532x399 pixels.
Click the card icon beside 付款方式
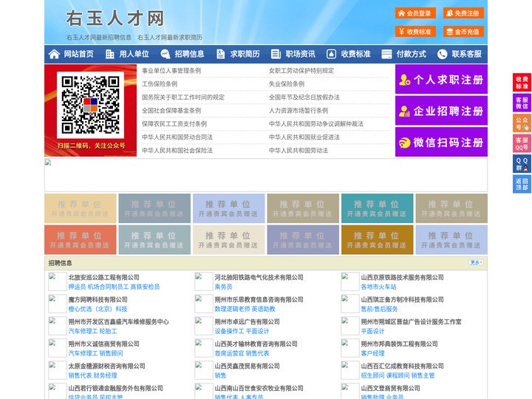pyautogui.click(x=386, y=54)
